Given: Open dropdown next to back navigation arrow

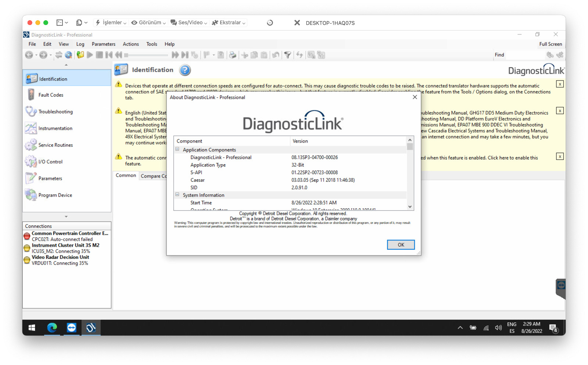Looking at the screenshot, I should tap(36, 55).
